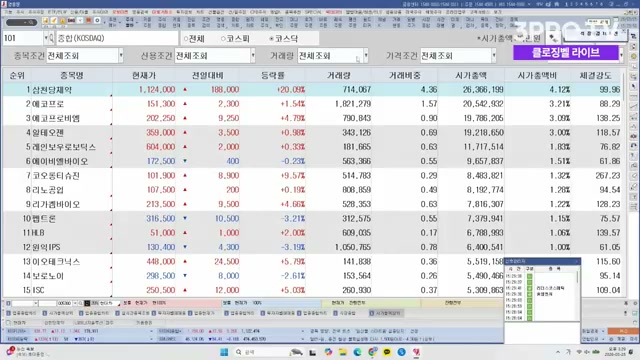
Task: Close the small signal popup window
Action: point(577,261)
